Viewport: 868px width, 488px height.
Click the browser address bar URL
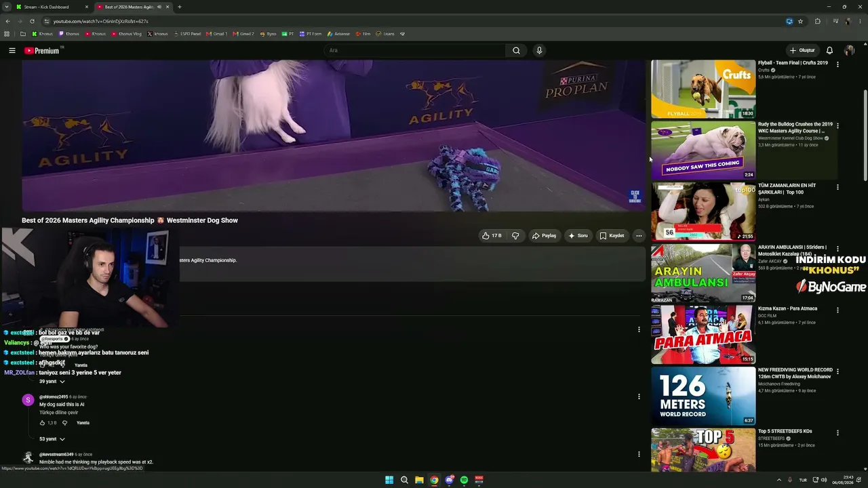(100, 22)
